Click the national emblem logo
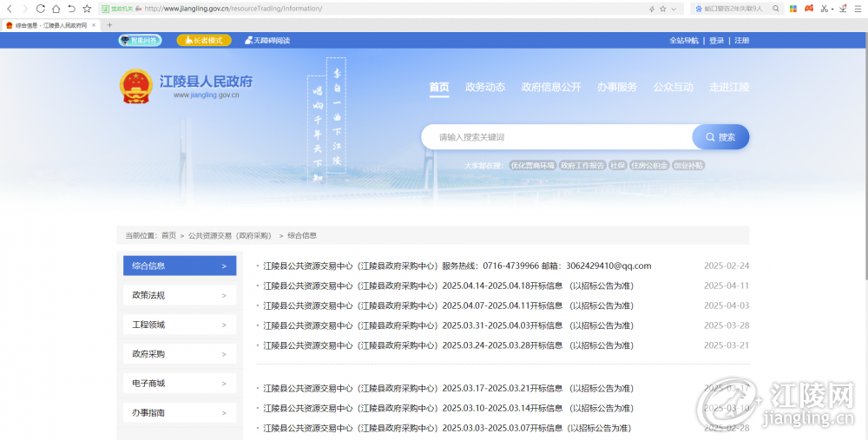The height and width of the screenshot is (440, 868). click(135, 86)
